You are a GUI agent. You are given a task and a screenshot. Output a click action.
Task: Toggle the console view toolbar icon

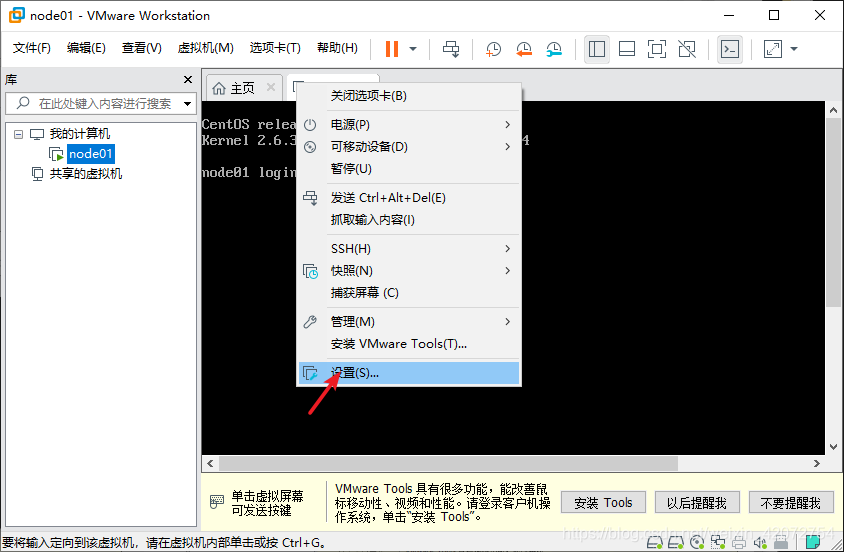pyautogui.click(x=730, y=49)
